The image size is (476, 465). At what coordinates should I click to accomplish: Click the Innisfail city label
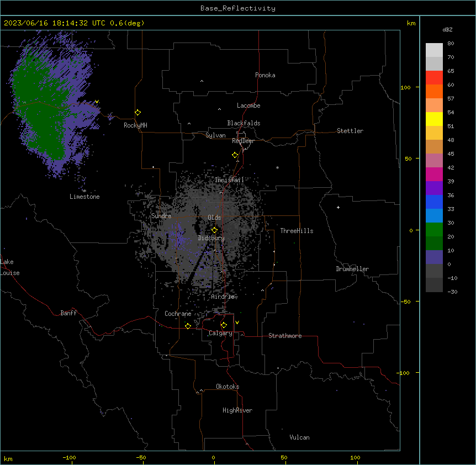pyautogui.click(x=229, y=180)
